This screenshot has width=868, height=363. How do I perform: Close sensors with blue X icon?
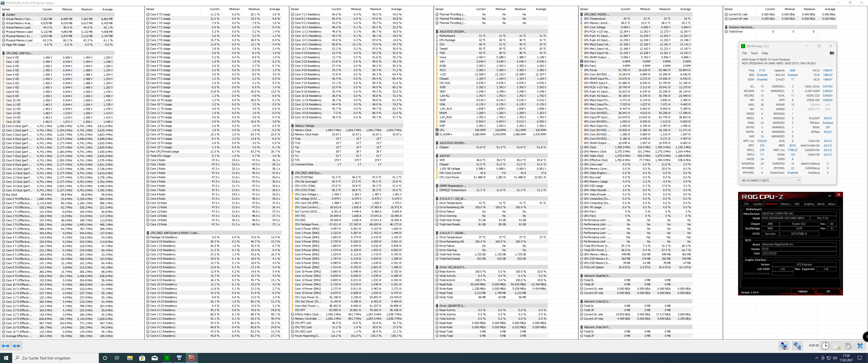pos(860,346)
